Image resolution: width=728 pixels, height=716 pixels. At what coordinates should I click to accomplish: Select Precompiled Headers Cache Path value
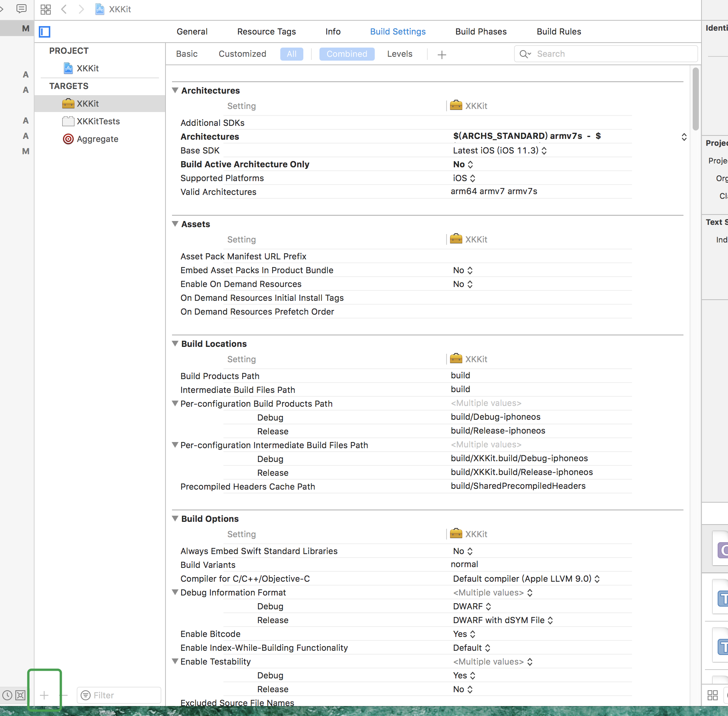[x=518, y=486]
